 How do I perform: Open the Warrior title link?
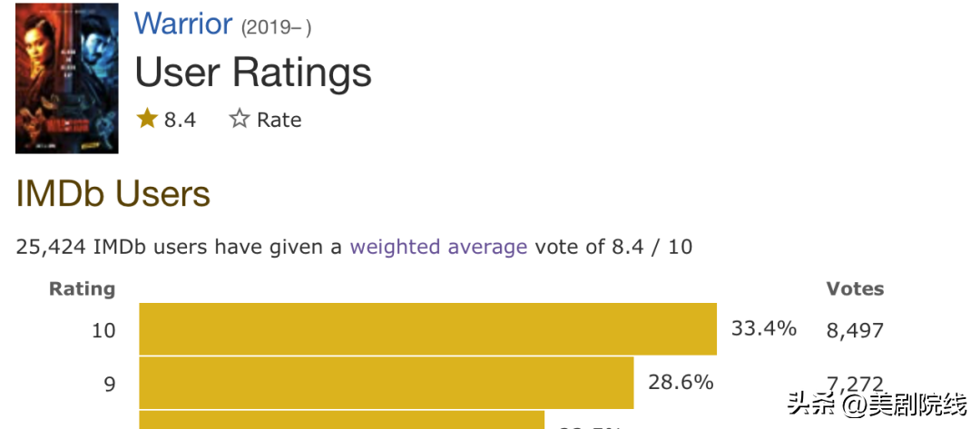point(183,24)
